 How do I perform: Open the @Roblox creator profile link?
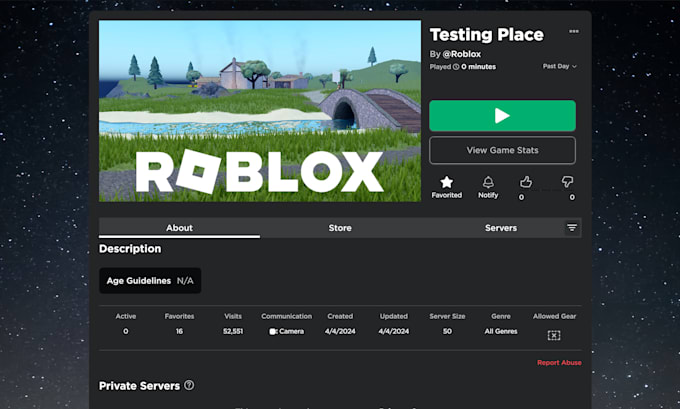(461, 54)
